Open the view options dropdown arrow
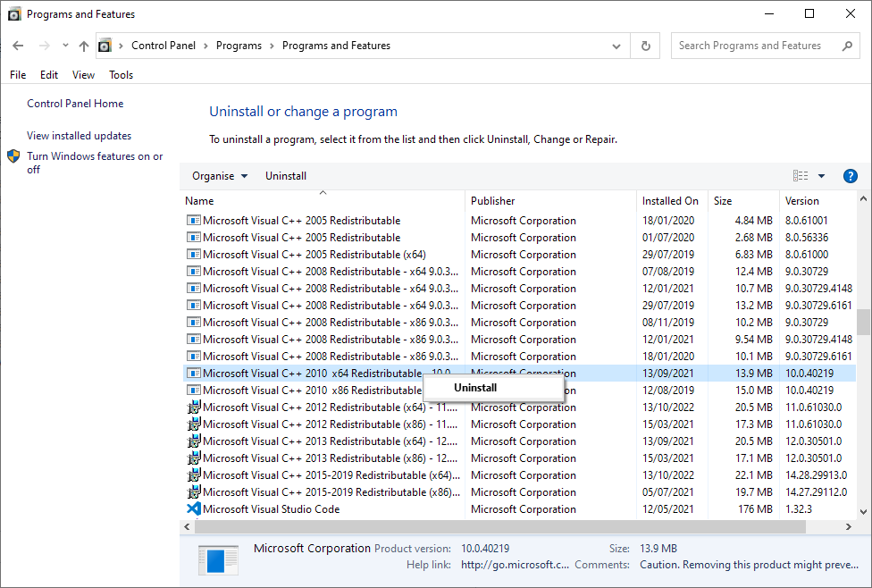872x588 pixels. [821, 176]
